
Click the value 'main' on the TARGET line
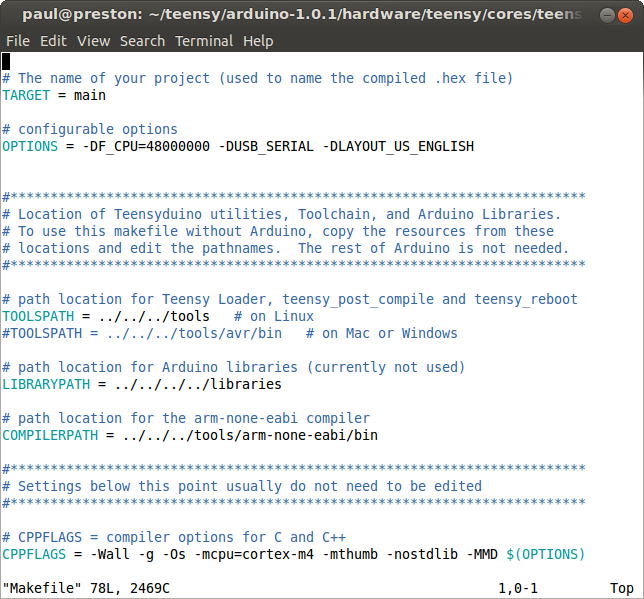(x=90, y=95)
